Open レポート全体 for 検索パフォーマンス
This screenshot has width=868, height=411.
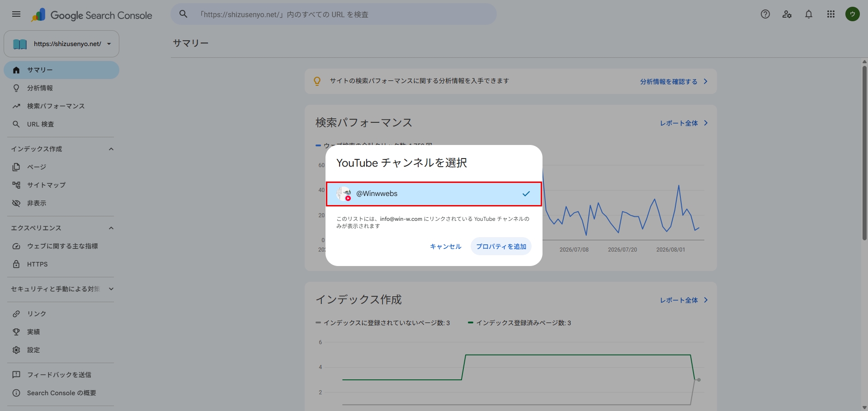click(x=684, y=123)
